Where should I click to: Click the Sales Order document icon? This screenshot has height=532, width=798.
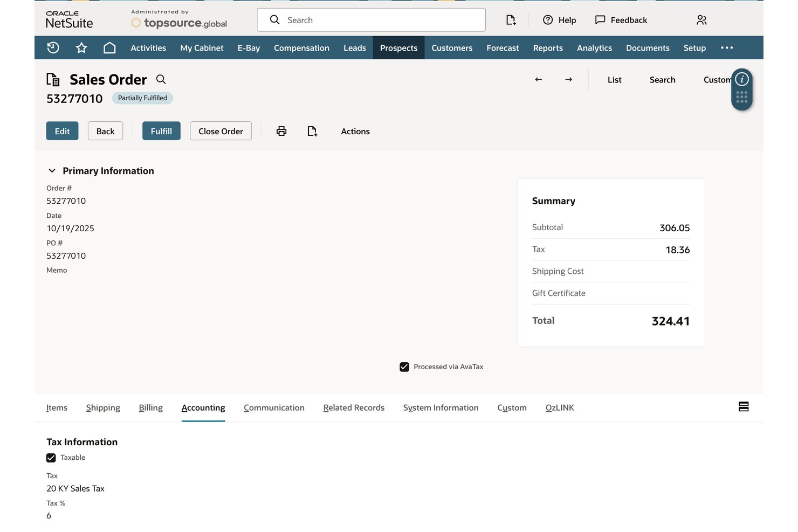[53, 80]
